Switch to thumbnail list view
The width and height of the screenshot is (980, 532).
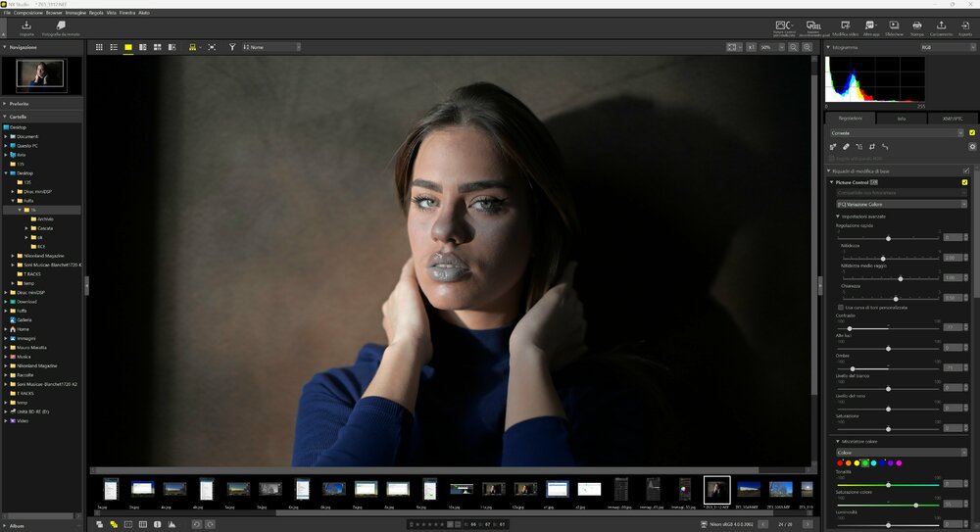click(114, 47)
